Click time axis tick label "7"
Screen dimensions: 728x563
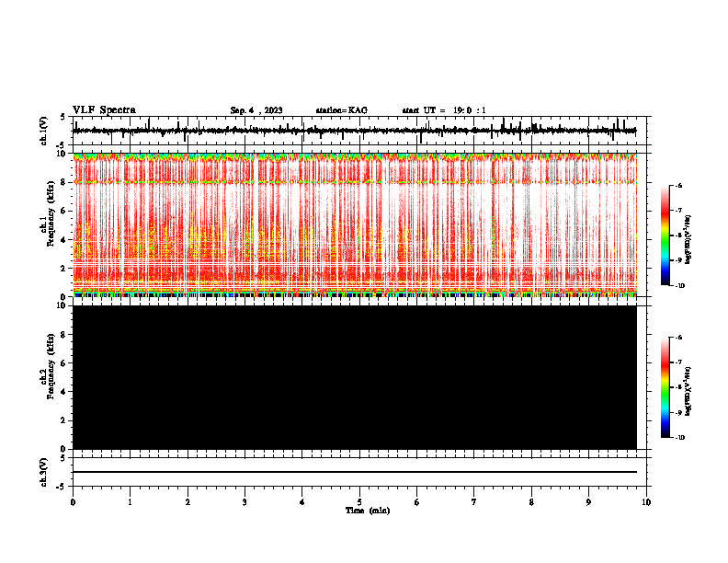[x=474, y=502]
